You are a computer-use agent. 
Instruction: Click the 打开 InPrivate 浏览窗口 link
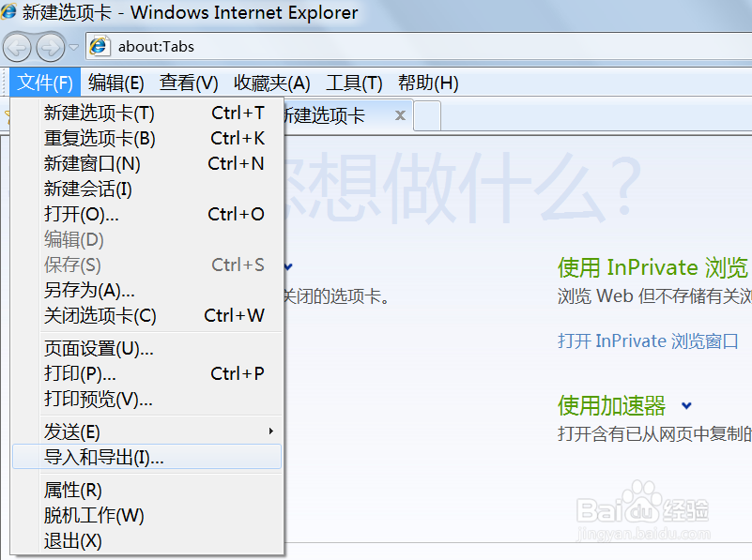648,341
